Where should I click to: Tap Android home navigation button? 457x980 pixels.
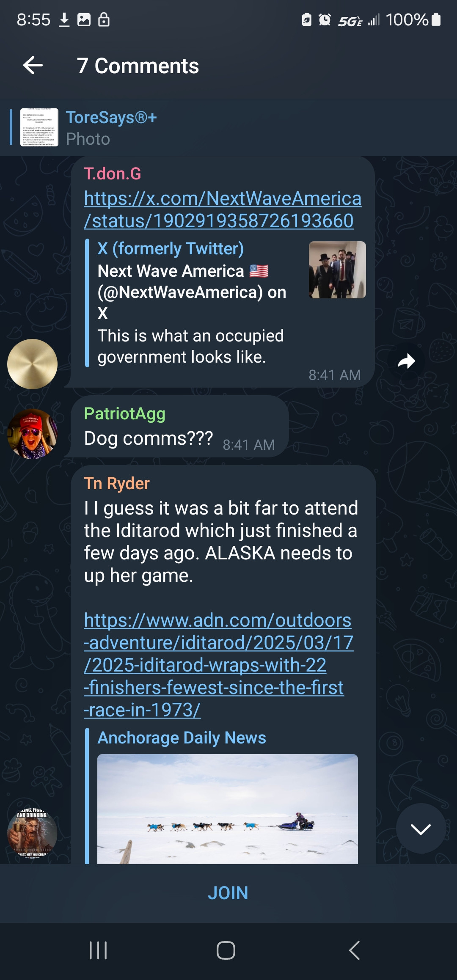point(226,950)
